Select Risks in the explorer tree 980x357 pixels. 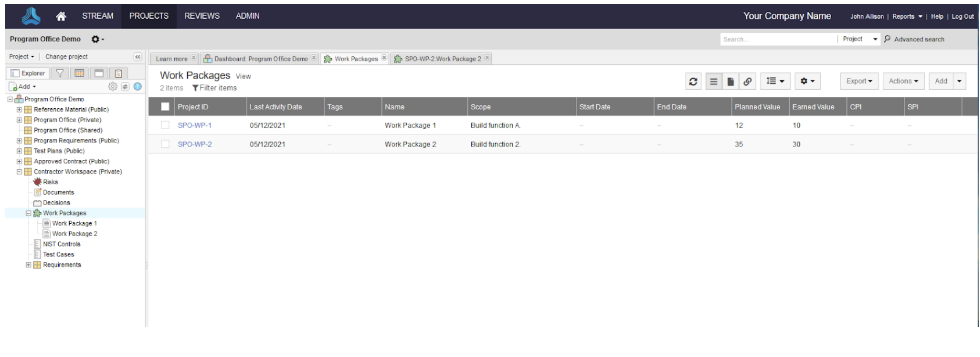(x=50, y=182)
